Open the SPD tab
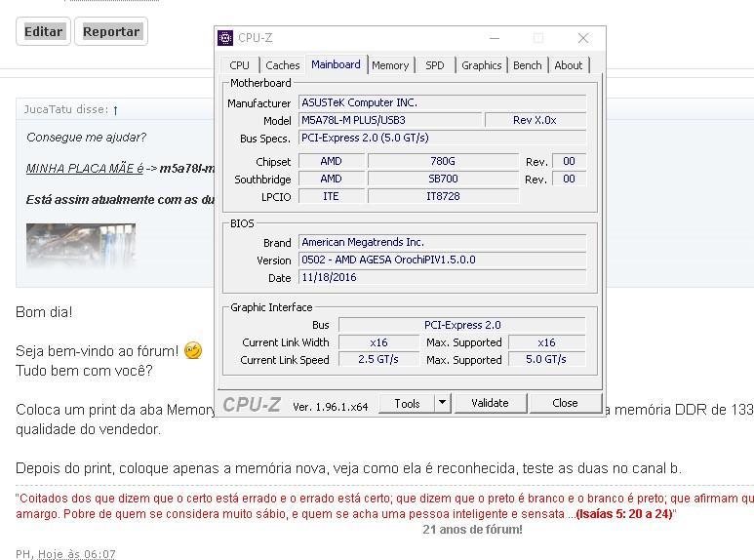Screen dimensions: 754x560 tap(435, 65)
